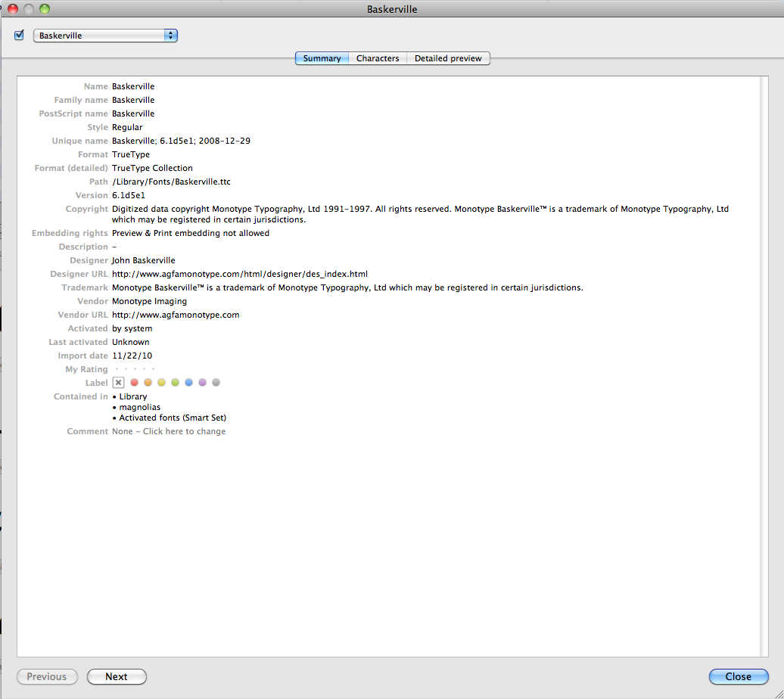Screen dimensions: 784x699
Task: Click the summary pane vertical scrollbar
Action: 764,366
